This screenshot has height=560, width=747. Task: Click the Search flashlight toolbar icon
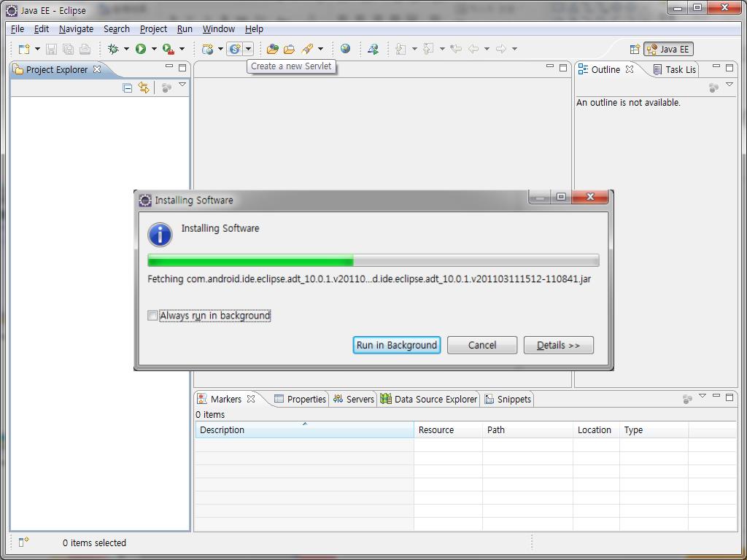click(x=307, y=49)
